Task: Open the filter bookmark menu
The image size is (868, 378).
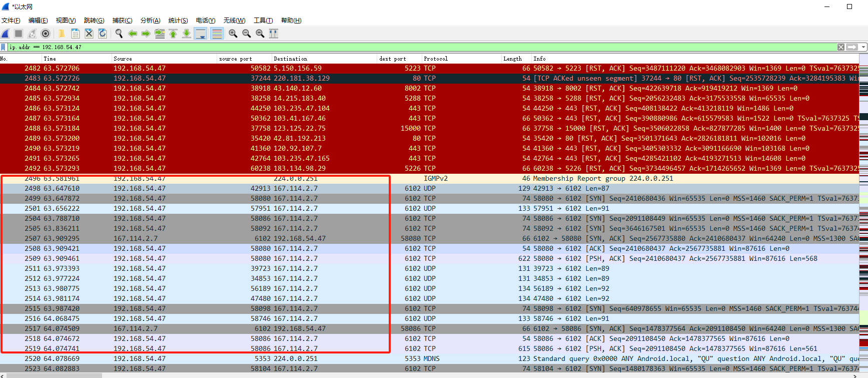Action: coord(4,47)
